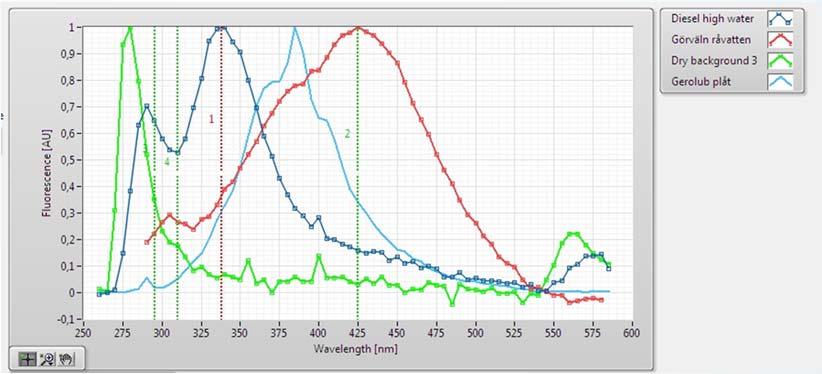Click the green cursor label '2'
Viewport: 822px width, 374px height.
(x=347, y=134)
